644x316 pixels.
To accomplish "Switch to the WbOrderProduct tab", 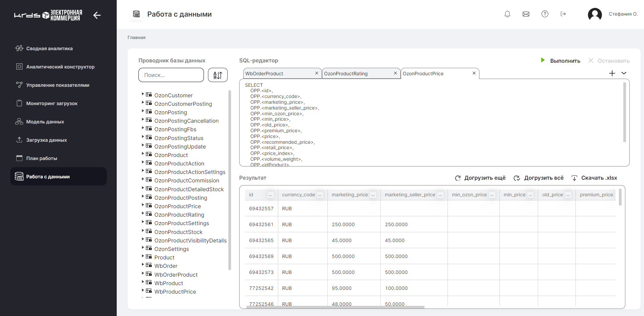I will (278, 74).
